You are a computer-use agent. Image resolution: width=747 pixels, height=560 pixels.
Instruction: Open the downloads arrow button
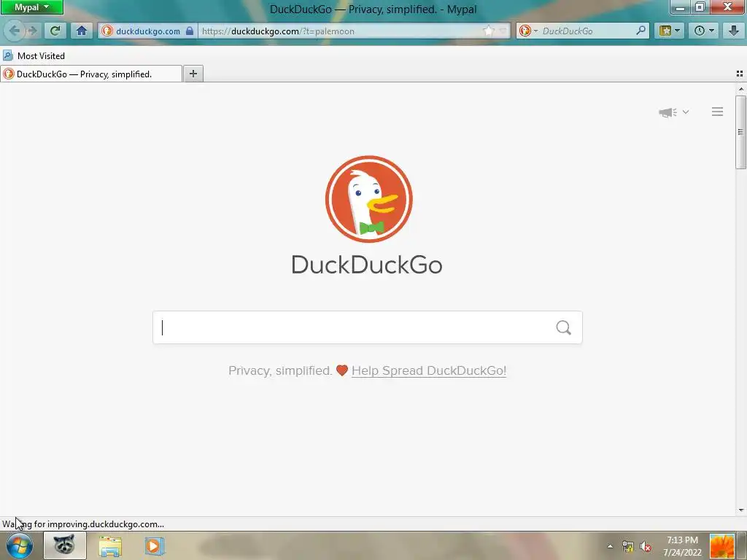pos(733,31)
